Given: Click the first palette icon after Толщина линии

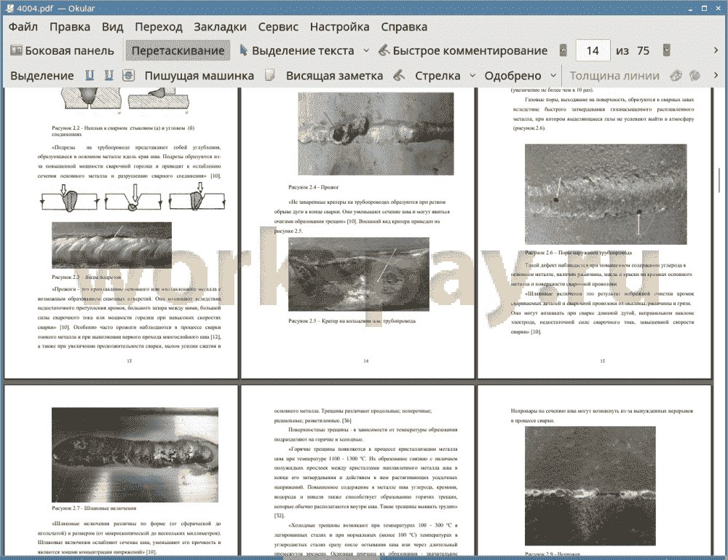Looking at the screenshot, I should tap(676, 75).
